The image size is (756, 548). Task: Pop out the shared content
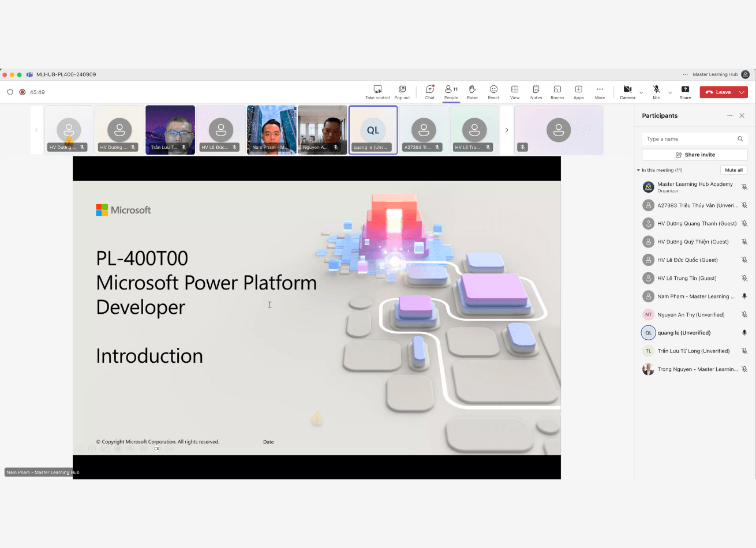pyautogui.click(x=402, y=92)
